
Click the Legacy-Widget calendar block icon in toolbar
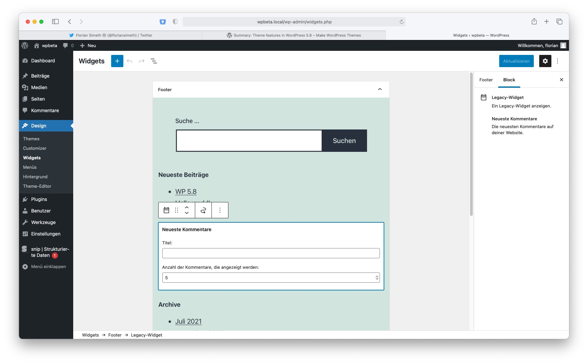pos(166,210)
